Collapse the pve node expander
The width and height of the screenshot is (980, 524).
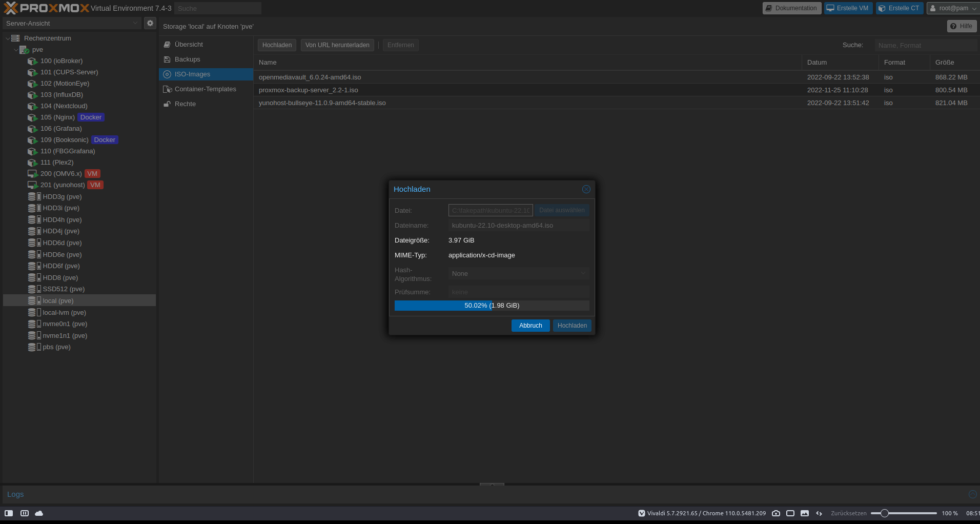[x=16, y=50]
